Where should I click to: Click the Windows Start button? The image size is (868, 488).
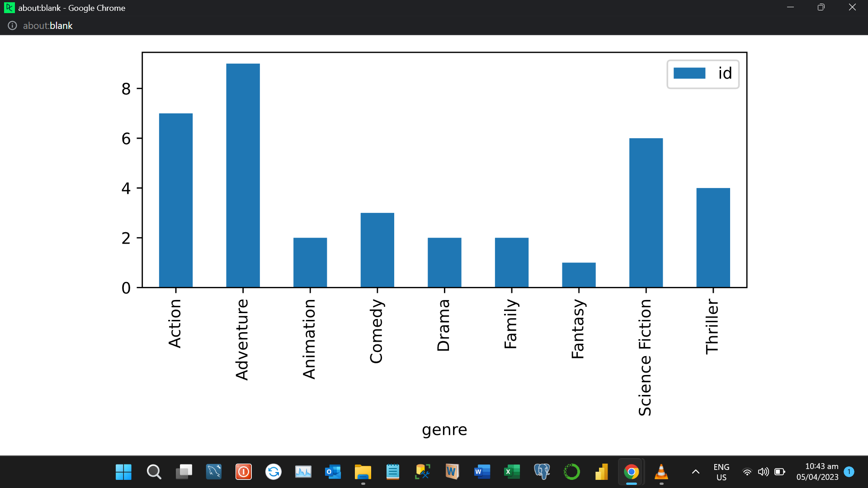click(123, 471)
